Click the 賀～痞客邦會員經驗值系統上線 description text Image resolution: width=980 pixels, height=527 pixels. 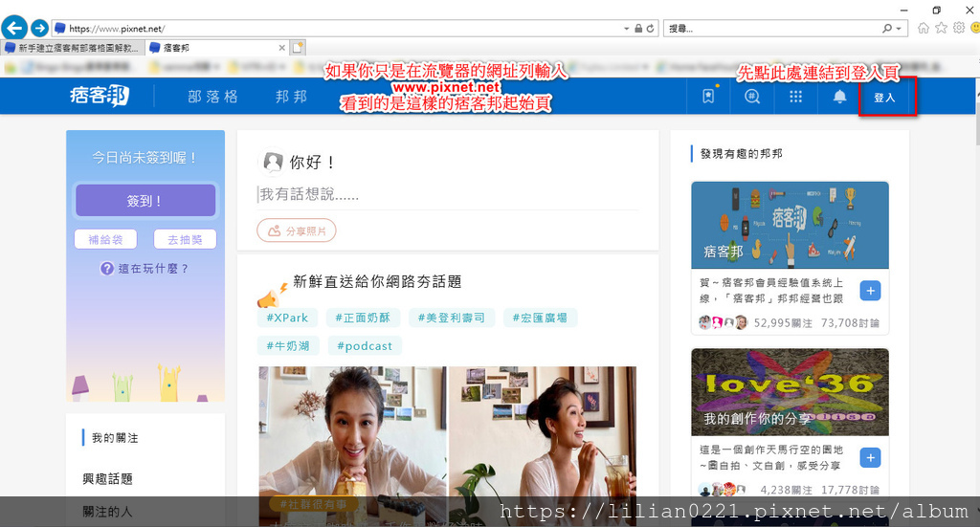point(771,291)
